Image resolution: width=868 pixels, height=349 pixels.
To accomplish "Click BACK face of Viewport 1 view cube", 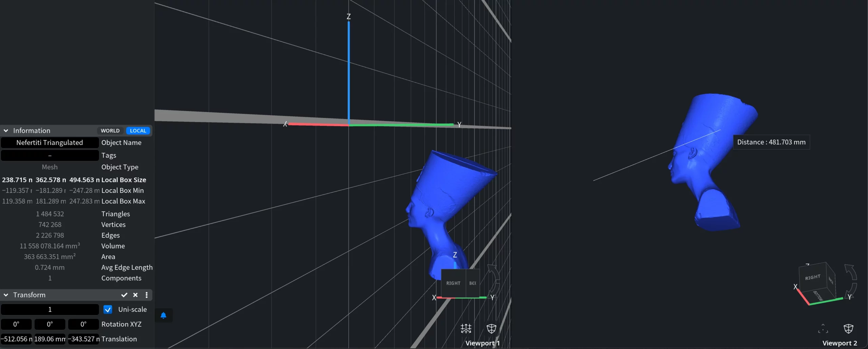I will click(x=473, y=283).
